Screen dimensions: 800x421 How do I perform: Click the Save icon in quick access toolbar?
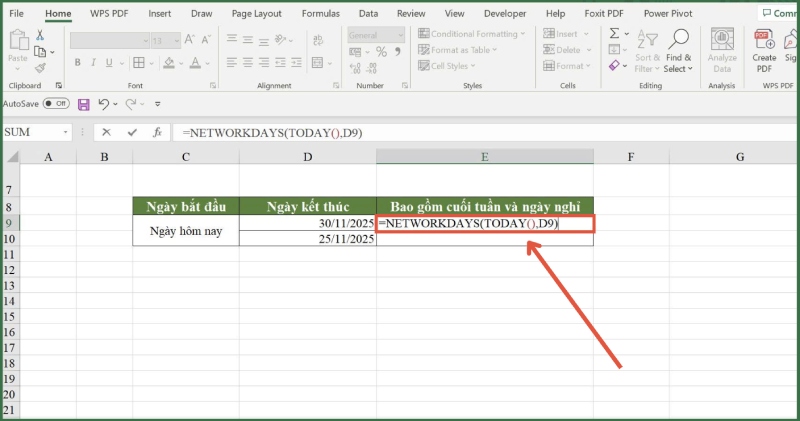(83, 104)
